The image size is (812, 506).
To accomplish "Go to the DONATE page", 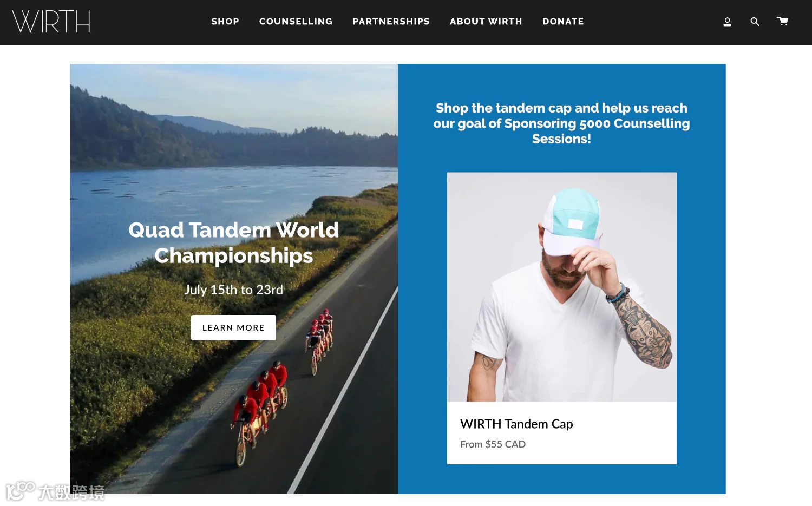I will click(563, 22).
